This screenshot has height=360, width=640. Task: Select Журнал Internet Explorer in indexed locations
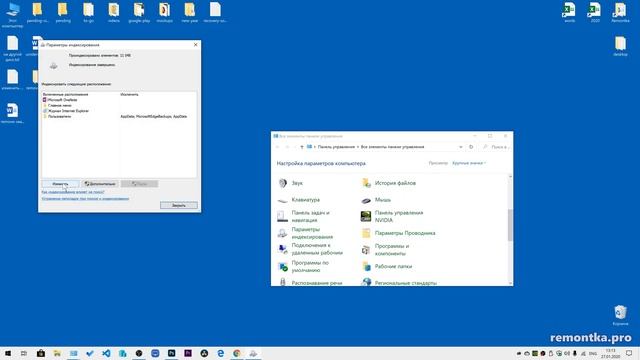coord(66,111)
